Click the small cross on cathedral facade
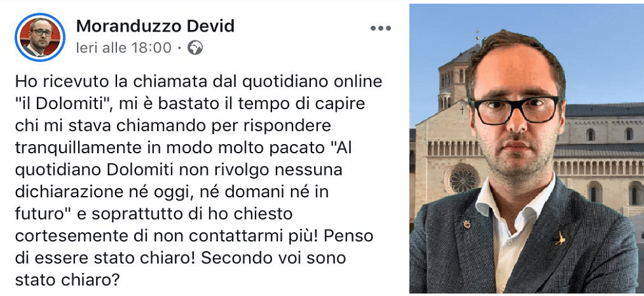The width and height of the screenshot is (644, 296). 461,111
